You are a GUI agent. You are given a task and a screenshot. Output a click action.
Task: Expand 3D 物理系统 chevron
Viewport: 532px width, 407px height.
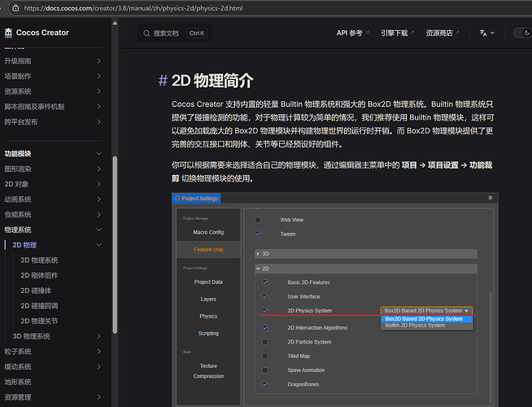98,336
